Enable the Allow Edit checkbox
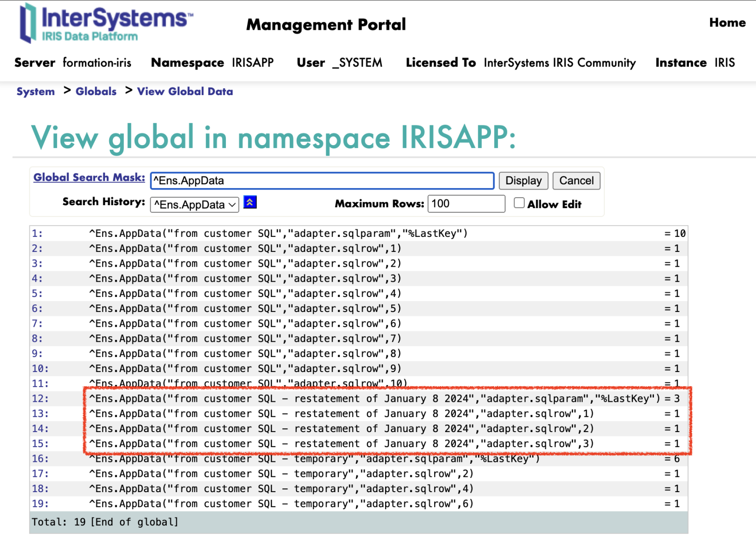 point(519,203)
